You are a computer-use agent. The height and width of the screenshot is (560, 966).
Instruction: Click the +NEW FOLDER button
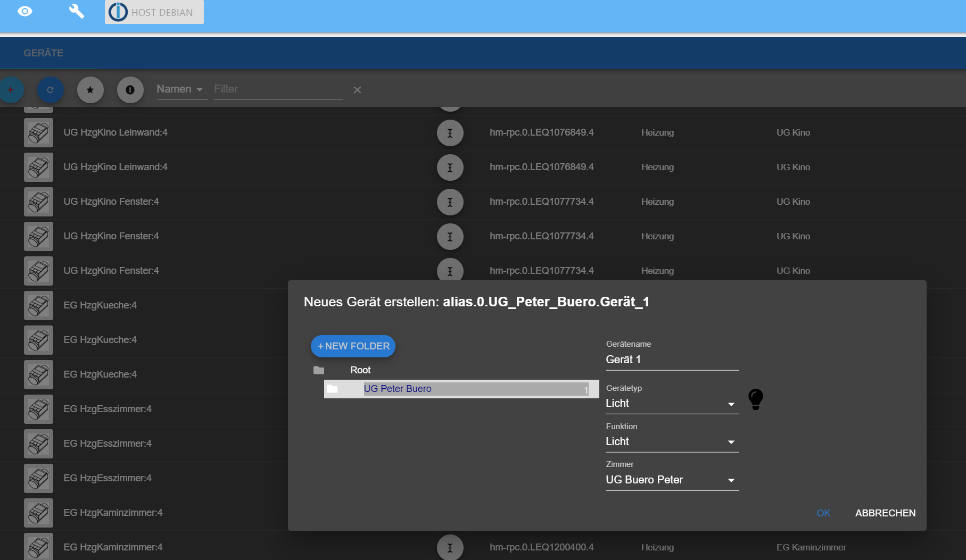[x=353, y=346]
